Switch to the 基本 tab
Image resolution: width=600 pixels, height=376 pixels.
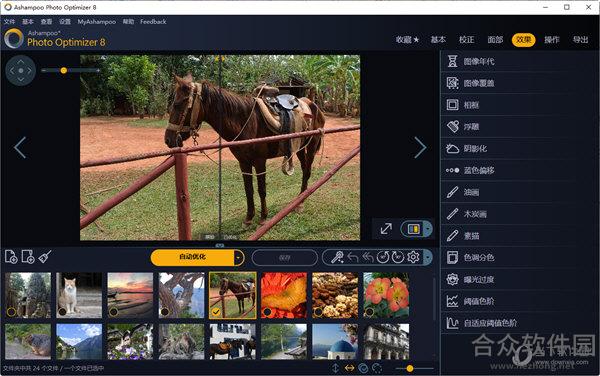point(438,40)
